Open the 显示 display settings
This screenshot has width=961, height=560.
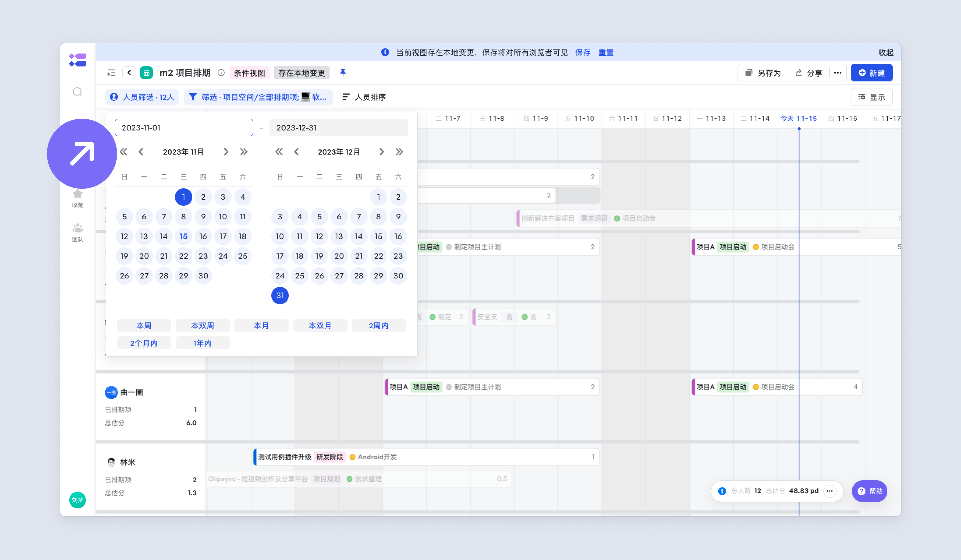[x=871, y=97]
